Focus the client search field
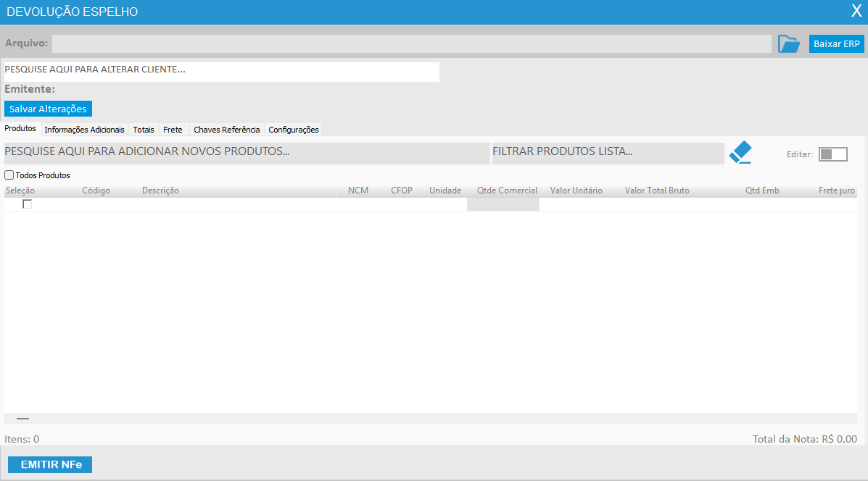The height and width of the screenshot is (481, 868). [x=221, y=71]
